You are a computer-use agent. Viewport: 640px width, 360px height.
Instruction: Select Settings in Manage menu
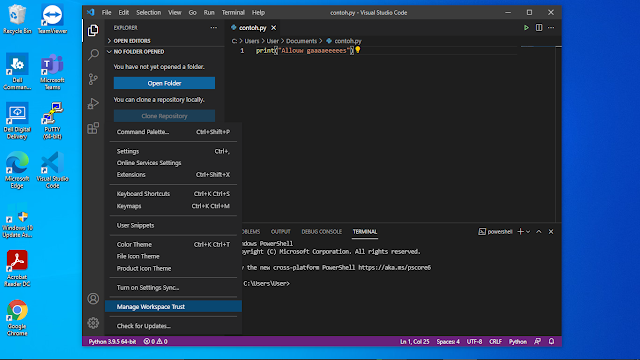173,151
